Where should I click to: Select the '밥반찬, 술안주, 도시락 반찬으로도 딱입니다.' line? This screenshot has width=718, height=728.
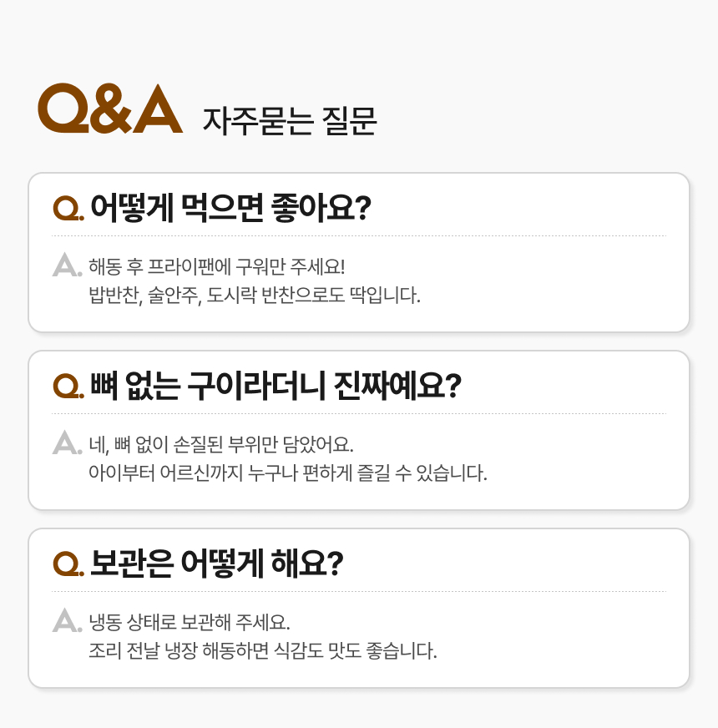[254, 295]
